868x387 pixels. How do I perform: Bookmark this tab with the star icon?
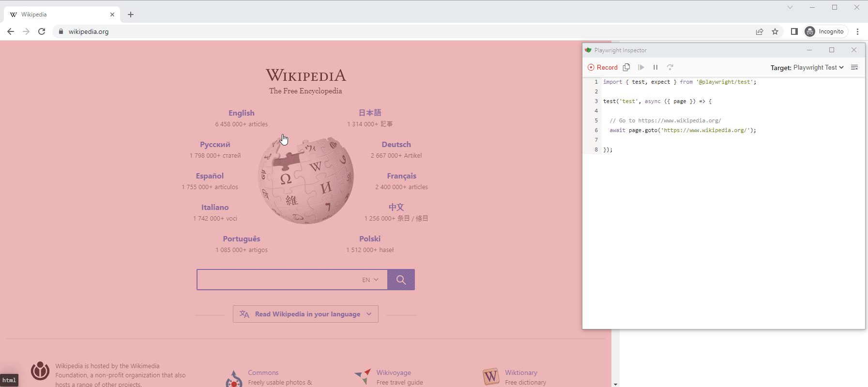coord(775,31)
